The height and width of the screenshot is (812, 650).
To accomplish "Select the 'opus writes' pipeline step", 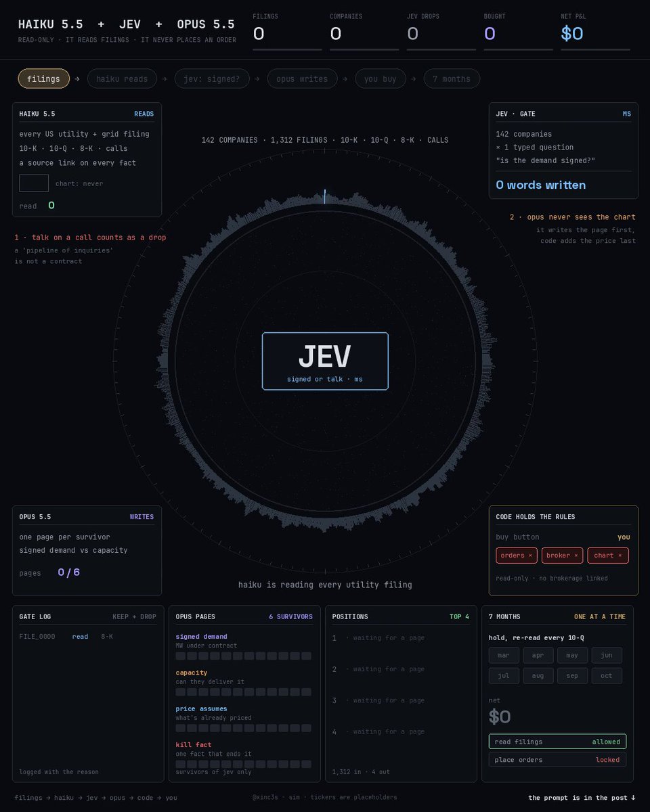I will click(302, 79).
